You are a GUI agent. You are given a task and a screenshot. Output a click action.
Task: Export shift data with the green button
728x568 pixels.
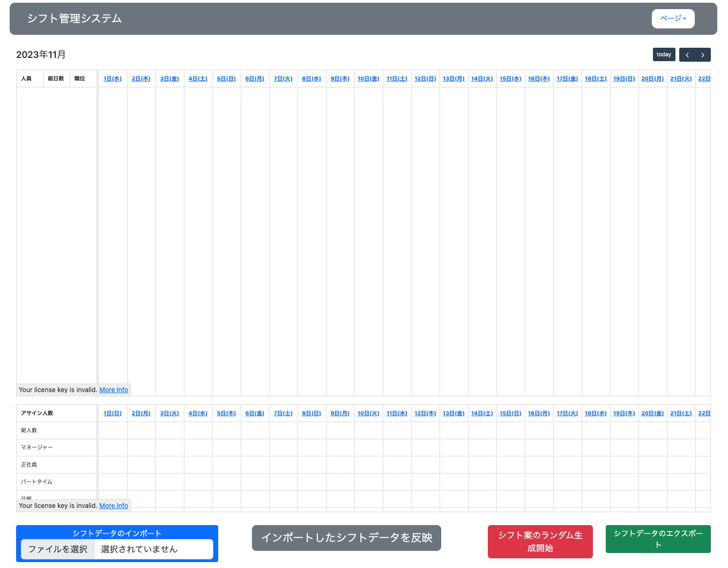point(658,539)
